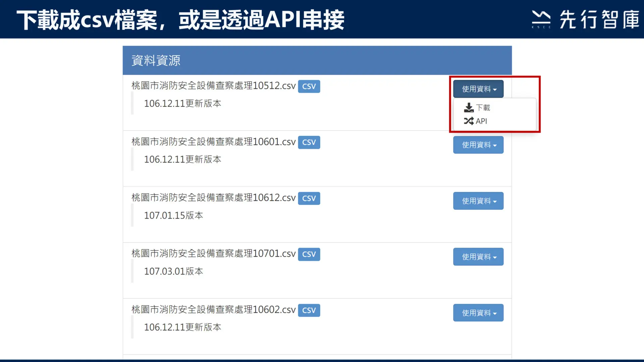Click CSV badge for 10701.csv file
The height and width of the screenshot is (362, 644).
click(309, 254)
